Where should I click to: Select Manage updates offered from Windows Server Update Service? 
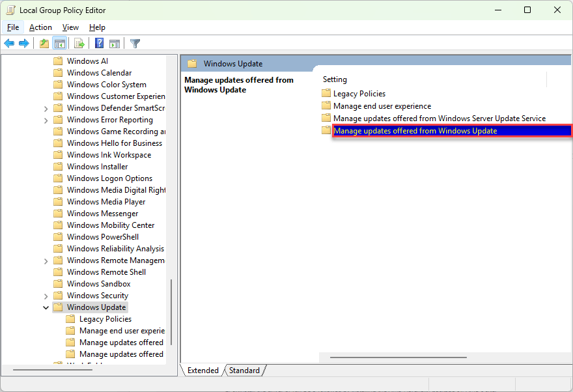[x=440, y=119]
